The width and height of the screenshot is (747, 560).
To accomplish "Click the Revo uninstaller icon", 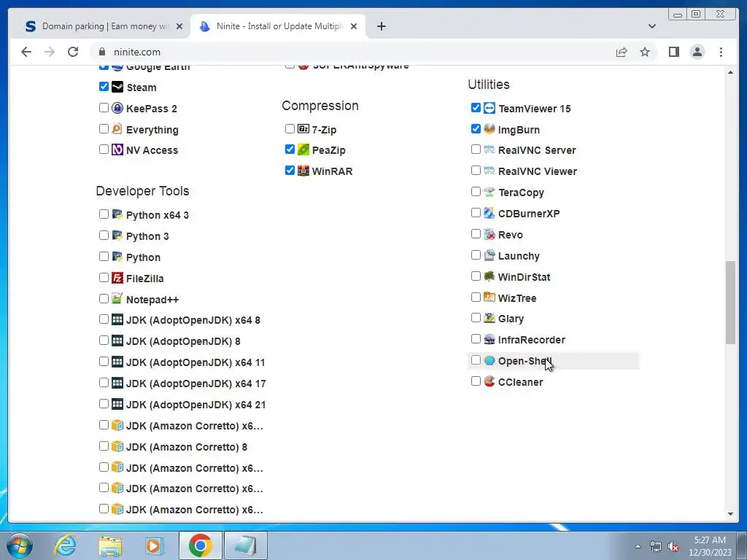I will tap(489, 234).
